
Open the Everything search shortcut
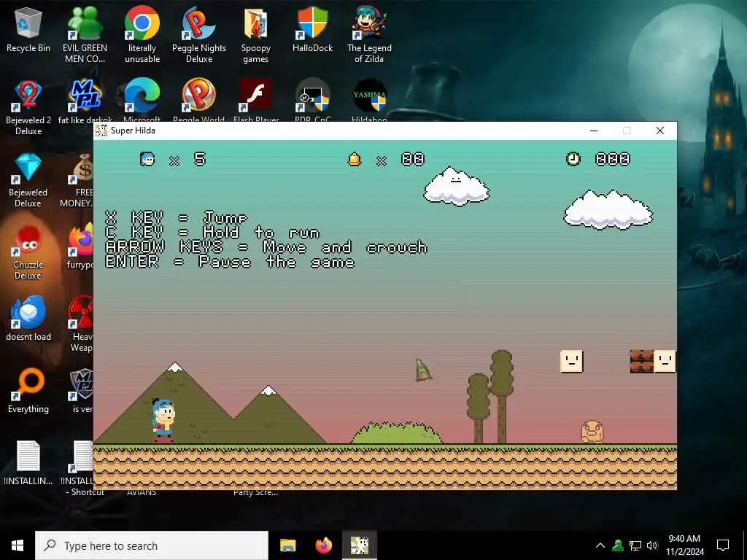click(x=28, y=391)
